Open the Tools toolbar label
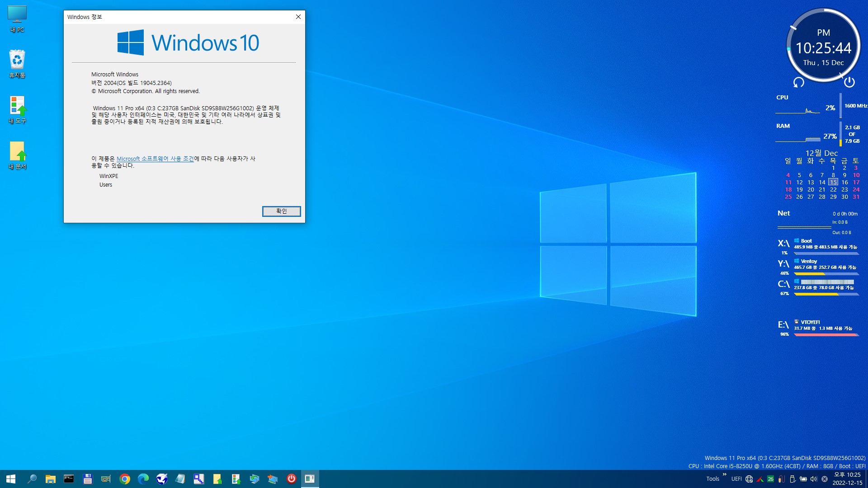 coord(713,479)
